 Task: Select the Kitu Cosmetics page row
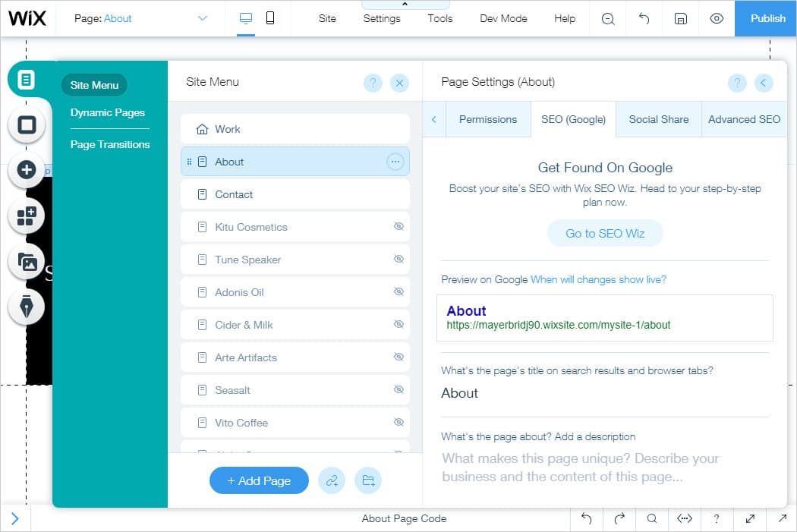[295, 227]
